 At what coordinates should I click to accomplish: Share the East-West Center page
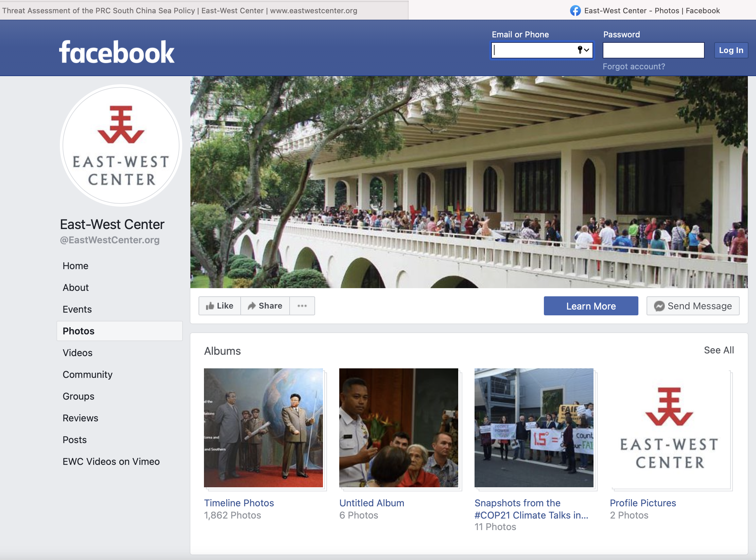click(x=265, y=306)
